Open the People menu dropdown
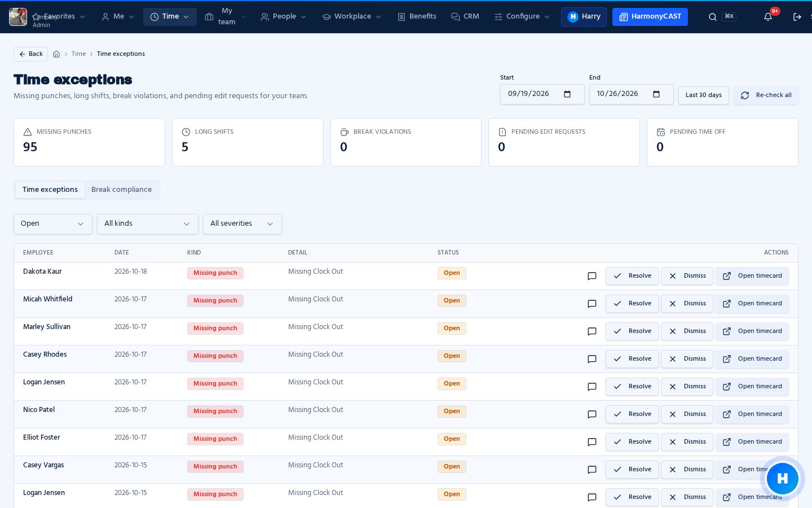The height and width of the screenshot is (508, 812). tap(284, 17)
